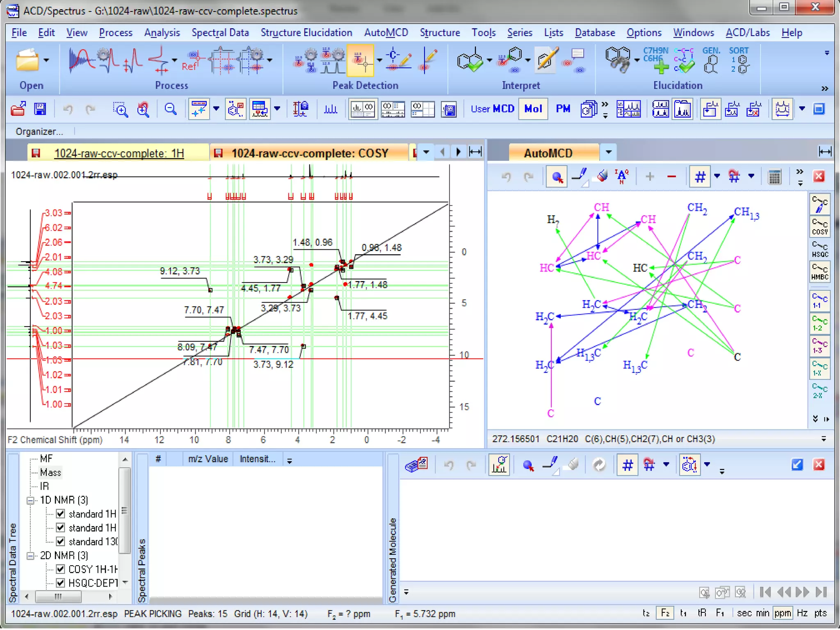Screen dimensions: 840x630
Task: Click the Fourier transform processing icon
Action: coord(82,61)
